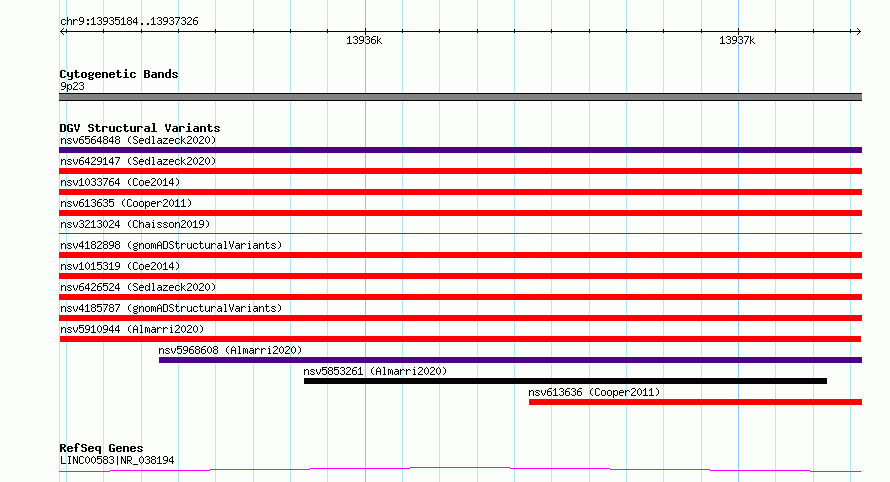This screenshot has height=482, width=890.
Task: Click the left arrow of the ruler
Action: pyautogui.click(x=63, y=31)
